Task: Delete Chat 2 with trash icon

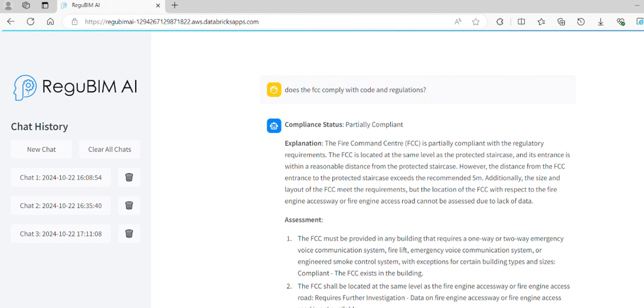Action: 129,206
